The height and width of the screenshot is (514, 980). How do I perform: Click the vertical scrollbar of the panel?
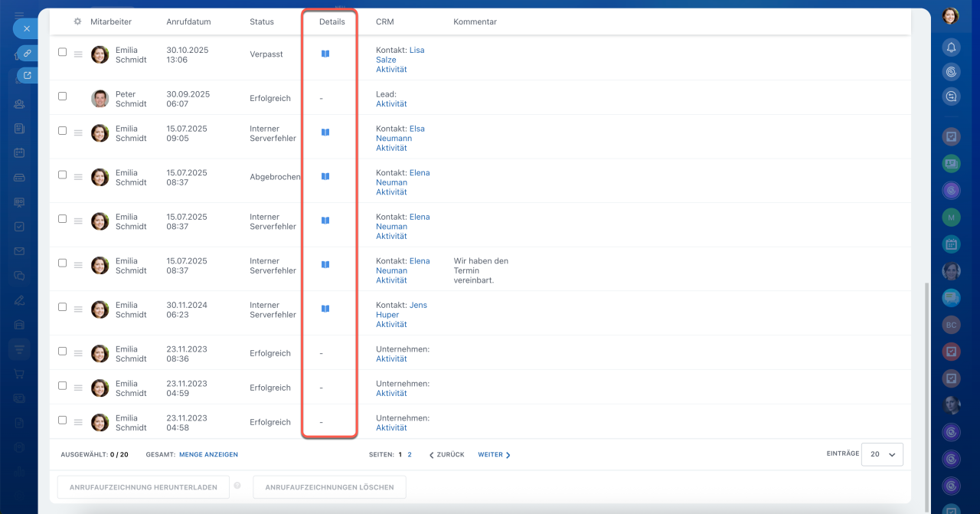926,395
